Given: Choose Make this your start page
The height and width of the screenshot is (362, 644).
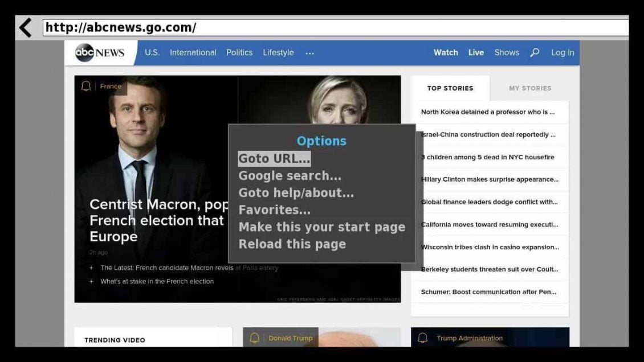Looking at the screenshot, I should tap(322, 227).
